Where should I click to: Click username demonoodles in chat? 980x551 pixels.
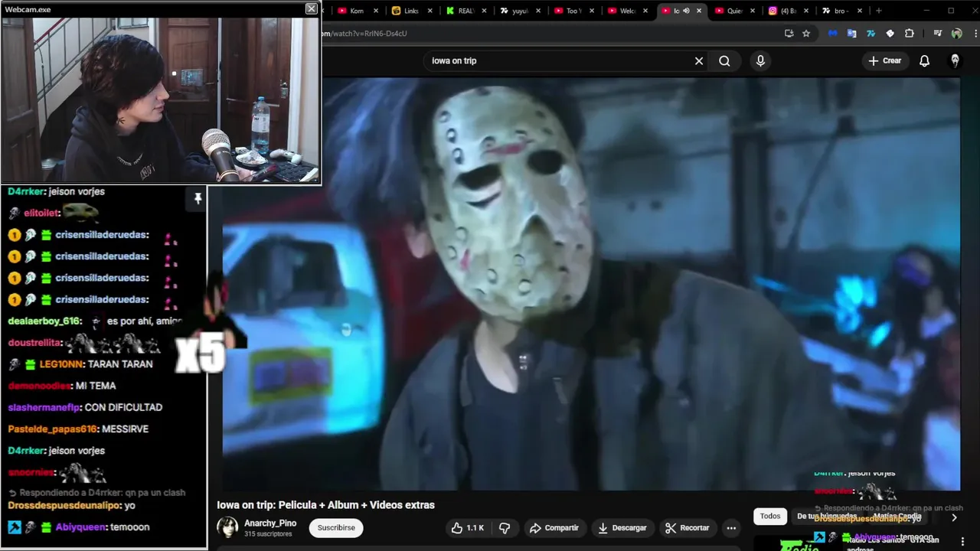click(39, 386)
